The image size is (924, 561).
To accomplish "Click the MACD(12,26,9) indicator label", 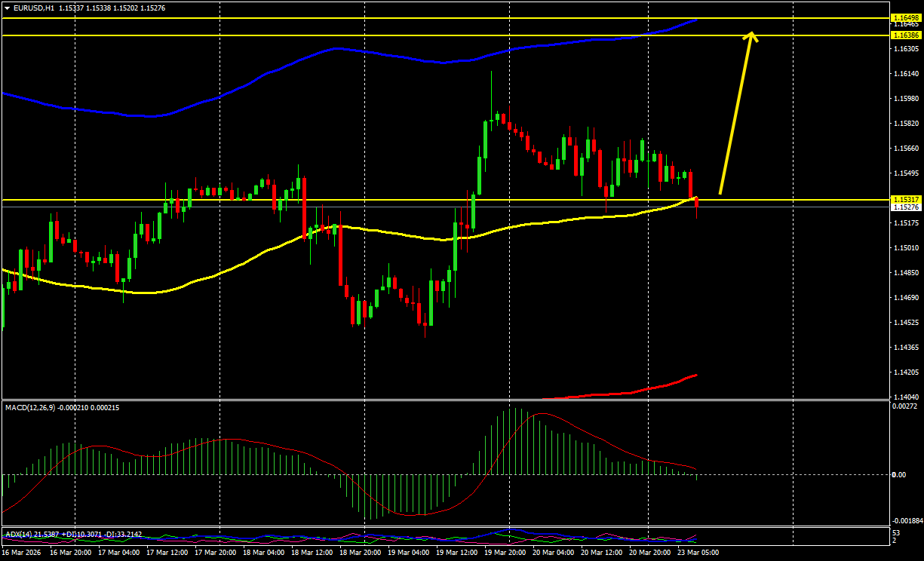I will 30,408.
